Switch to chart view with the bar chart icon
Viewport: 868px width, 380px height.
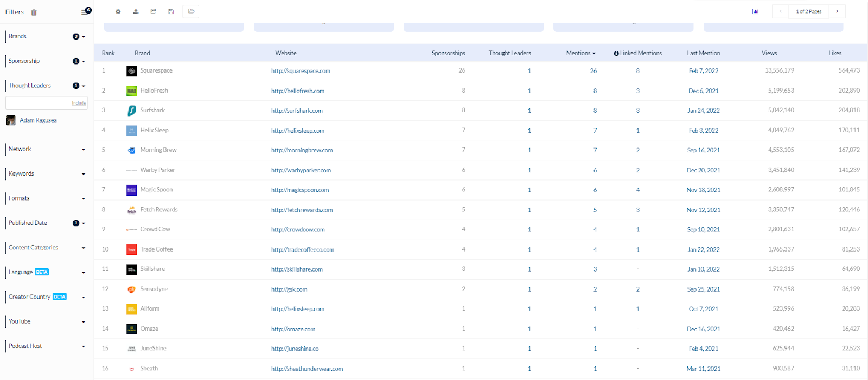coord(756,11)
